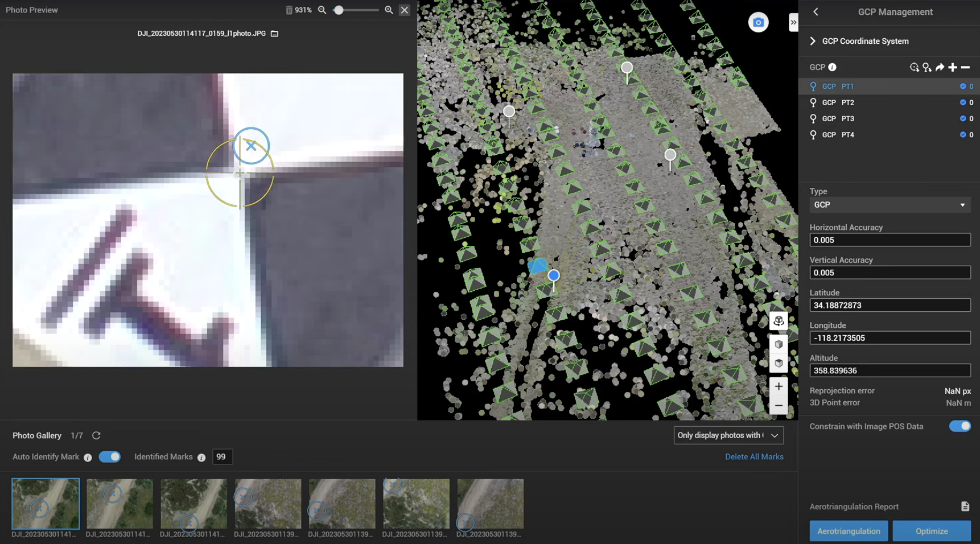Image resolution: width=980 pixels, height=544 pixels.
Task: Click the 1/7 photo counter
Action: point(77,436)
